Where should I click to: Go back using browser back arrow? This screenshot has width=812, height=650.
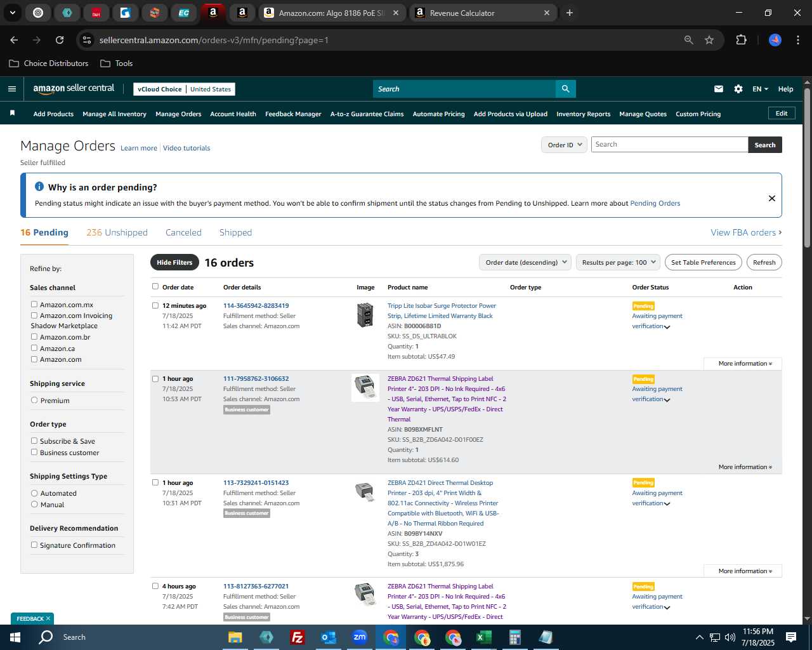click(14, 40)
